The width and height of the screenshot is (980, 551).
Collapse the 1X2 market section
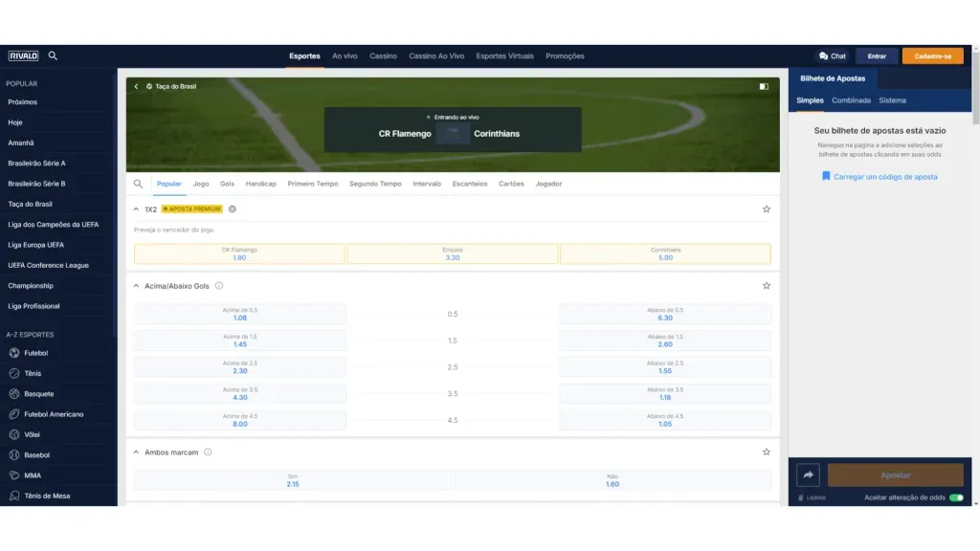136,209
